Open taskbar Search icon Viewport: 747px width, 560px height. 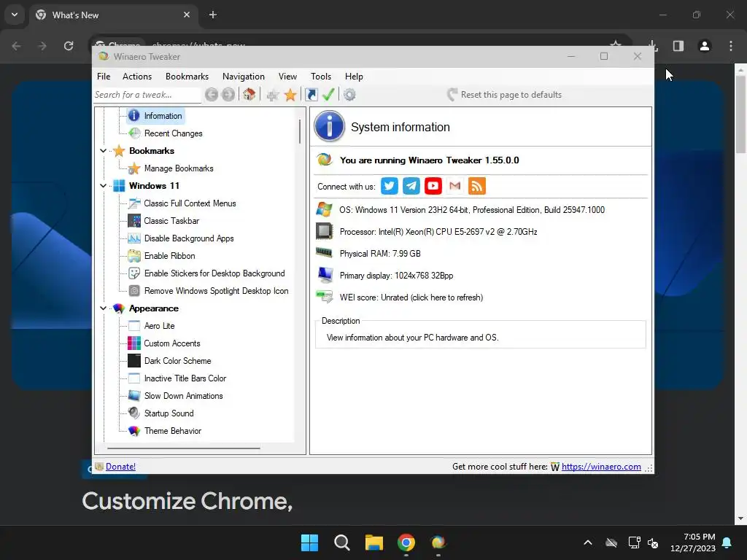click(x=342, y=542)
